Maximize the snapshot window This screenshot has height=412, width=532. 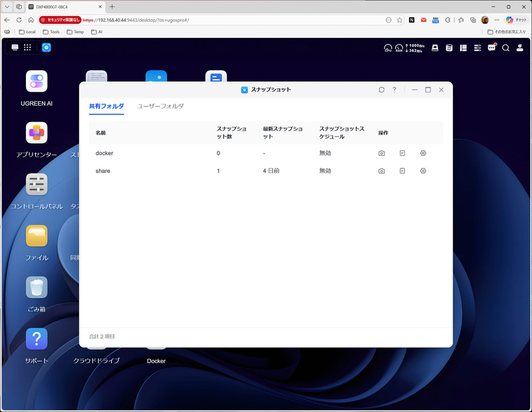coord(428,90)
